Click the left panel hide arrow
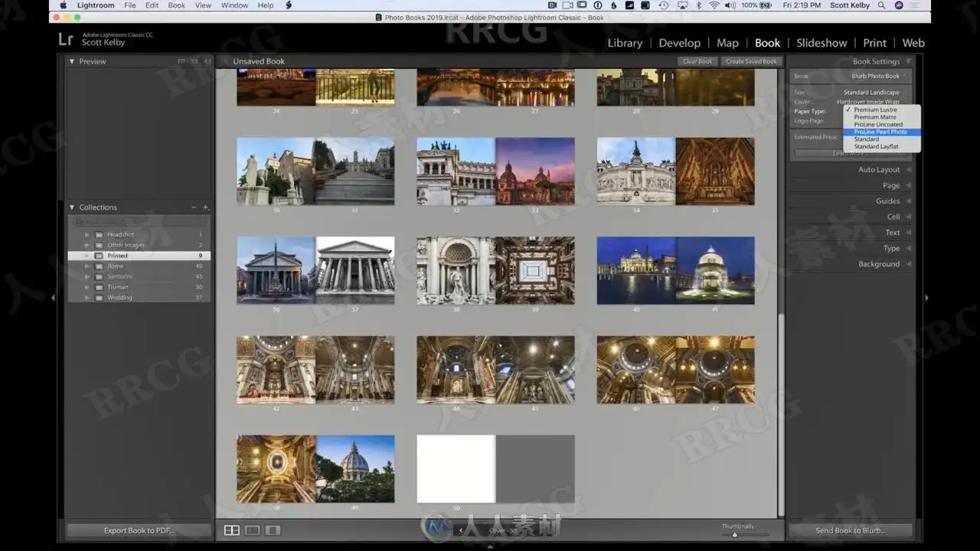This screenshot has height=551, width=980. [x=53, y=298]
